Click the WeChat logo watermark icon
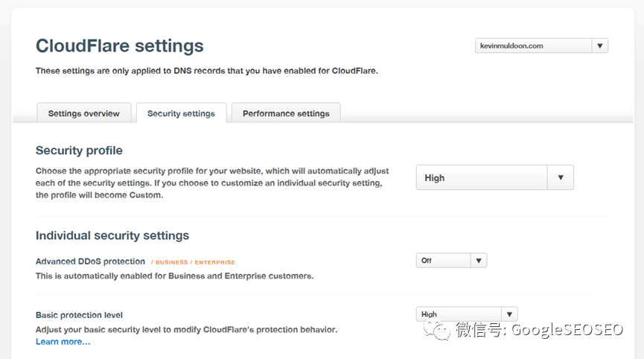This screenshot has width=644, height=359. [x=437, y=330]
